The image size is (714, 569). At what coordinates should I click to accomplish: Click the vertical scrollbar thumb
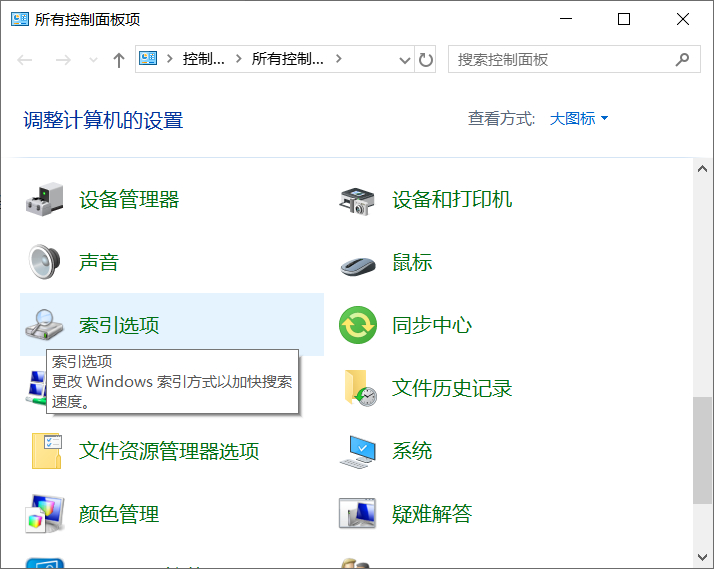[x=702, y=450]
